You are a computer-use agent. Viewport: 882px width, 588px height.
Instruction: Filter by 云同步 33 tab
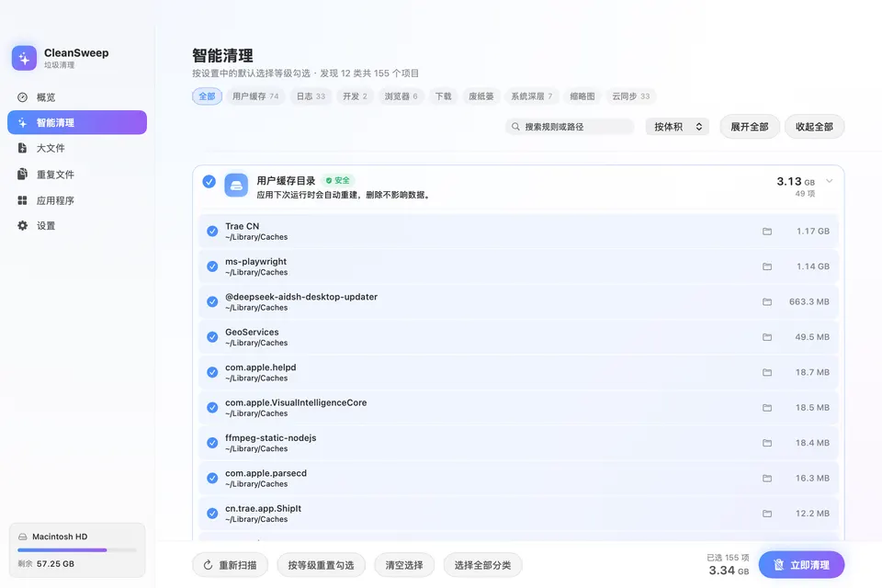(x=631, y=96)
